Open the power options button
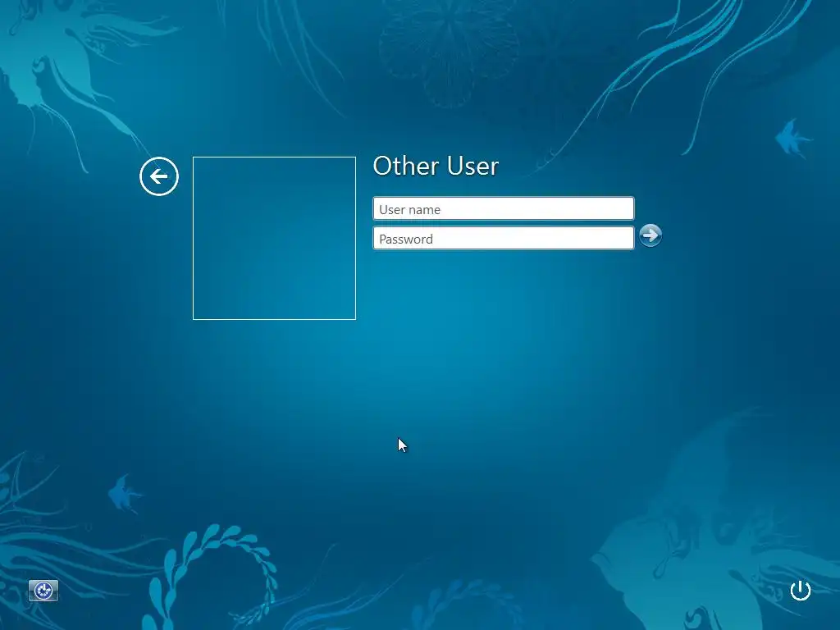The width and height of the screenshot is (840, 630). click(801, 591)
